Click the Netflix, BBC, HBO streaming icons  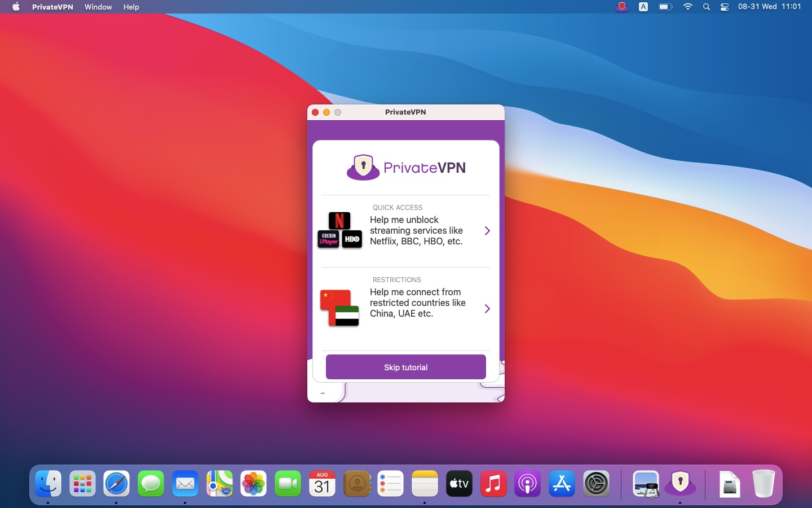[339, 230]
